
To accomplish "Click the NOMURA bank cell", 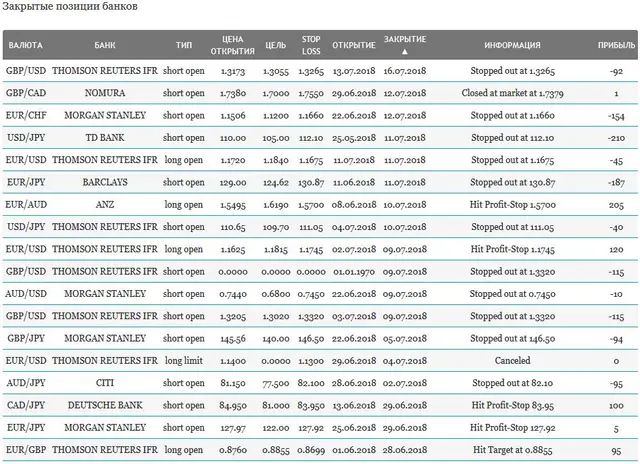I will 105,93.
